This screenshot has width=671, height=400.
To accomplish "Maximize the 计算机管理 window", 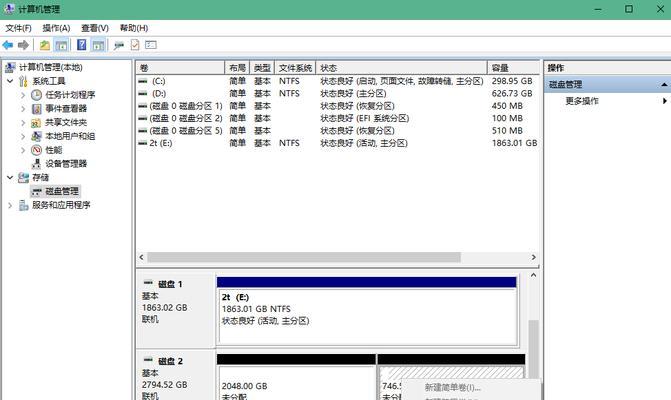I will coord(629,9).
